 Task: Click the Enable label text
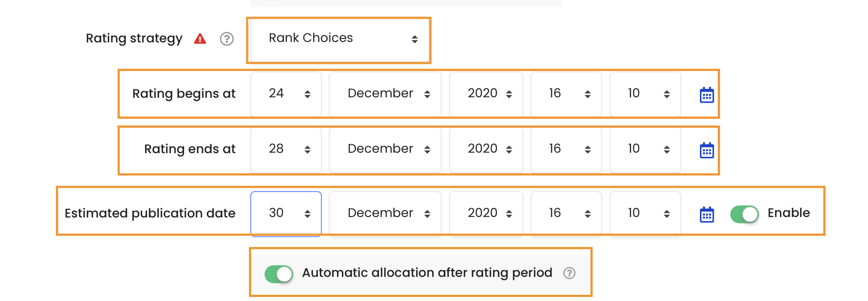click(788, 213)
